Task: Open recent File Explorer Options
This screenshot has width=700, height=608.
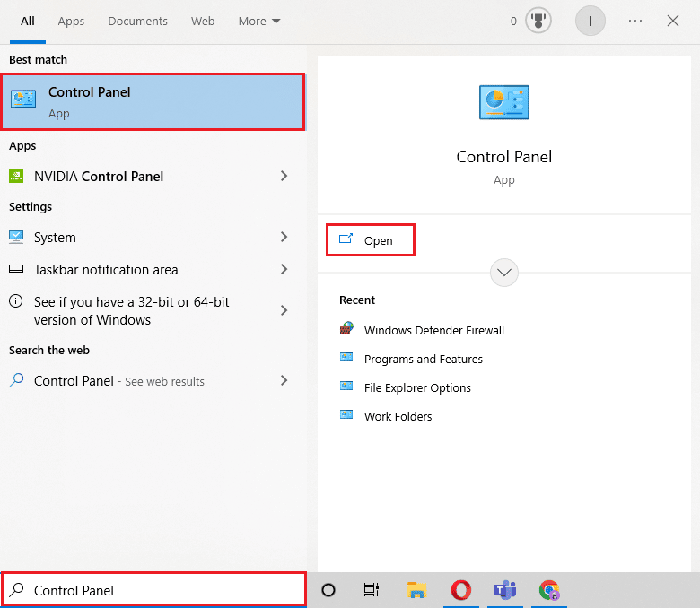Action: pyautogui.click(x=417, y=387)
